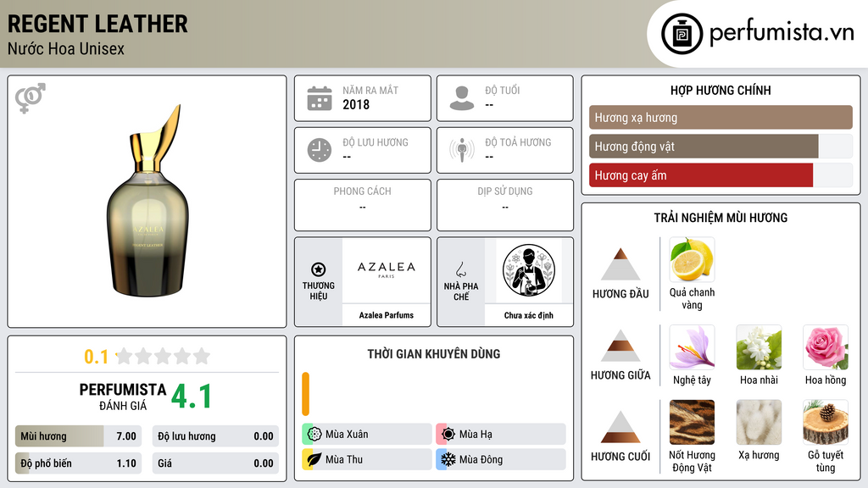868x488 pixels.
Task: Select the Hoa nhài jasmine note image
Action: pos(759,347)
